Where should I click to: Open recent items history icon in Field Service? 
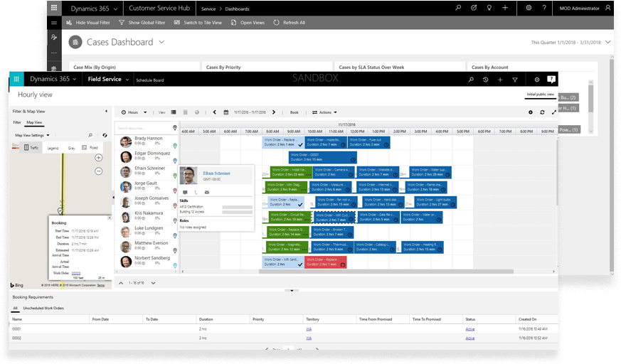point(486,80)
